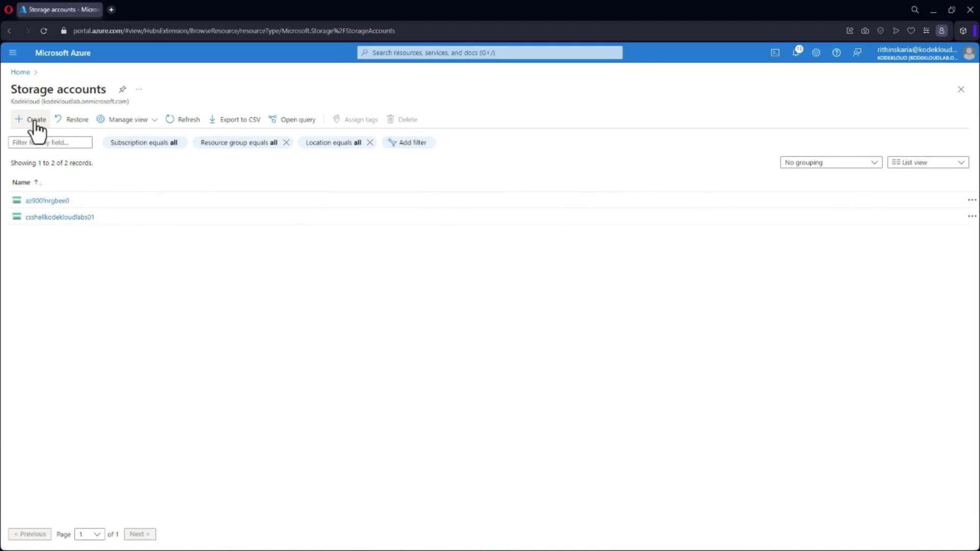The height and width of the screenshot is (551, 980).
Task: Click Export to CSV
Action: pos(235,119)
